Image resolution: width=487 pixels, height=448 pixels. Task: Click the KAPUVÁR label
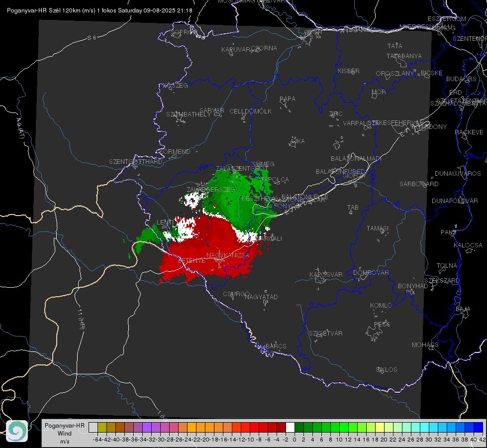[x=236, y=50]
